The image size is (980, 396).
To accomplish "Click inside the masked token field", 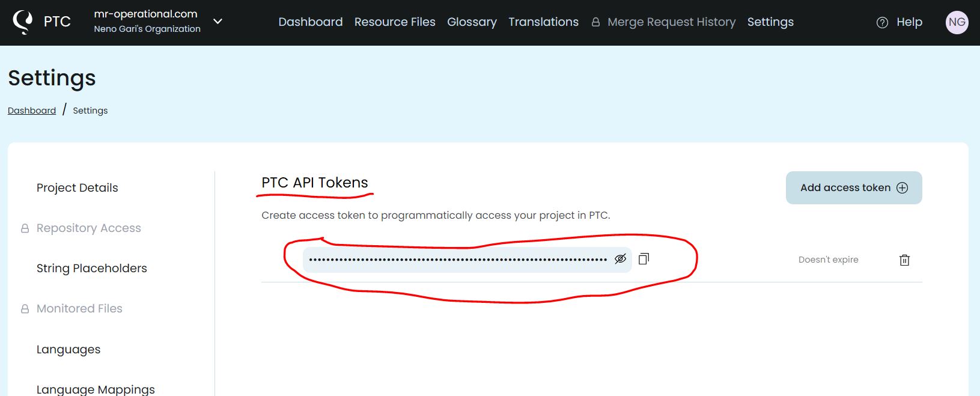I will [x=467, y=260].
